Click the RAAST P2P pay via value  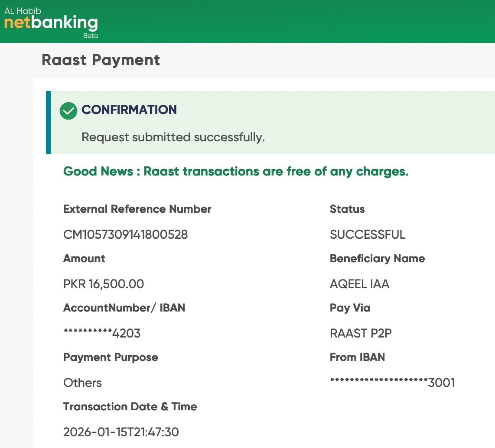pos(361,334)
